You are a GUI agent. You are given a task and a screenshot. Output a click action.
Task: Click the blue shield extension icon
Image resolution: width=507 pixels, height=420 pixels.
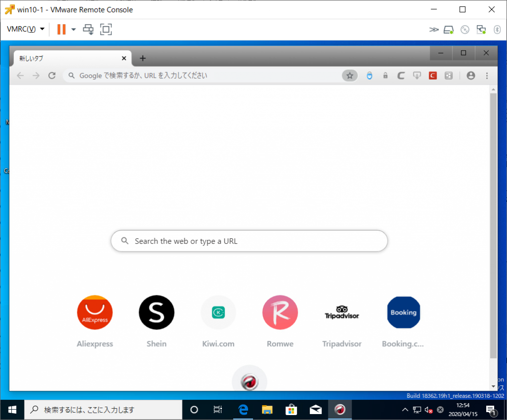tap(369, 76)
